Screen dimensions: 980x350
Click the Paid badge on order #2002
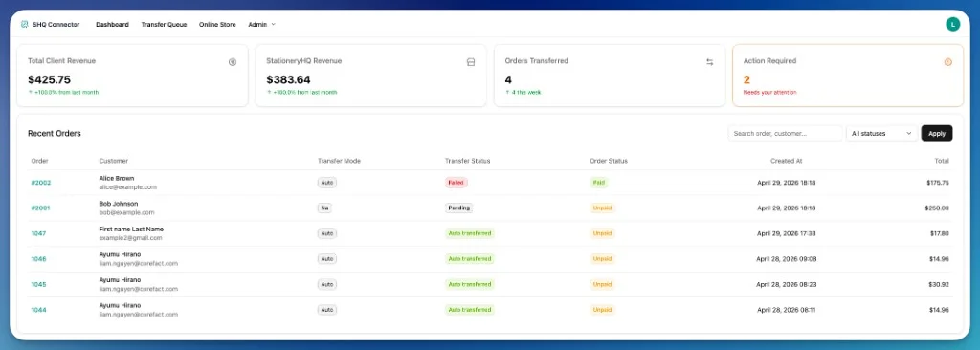[x=599, y=183]
